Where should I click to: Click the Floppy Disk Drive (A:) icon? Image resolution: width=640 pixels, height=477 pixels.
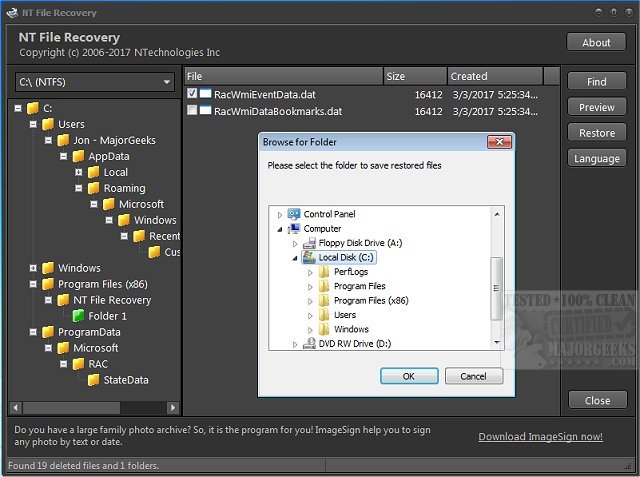[x=309, y=243]
